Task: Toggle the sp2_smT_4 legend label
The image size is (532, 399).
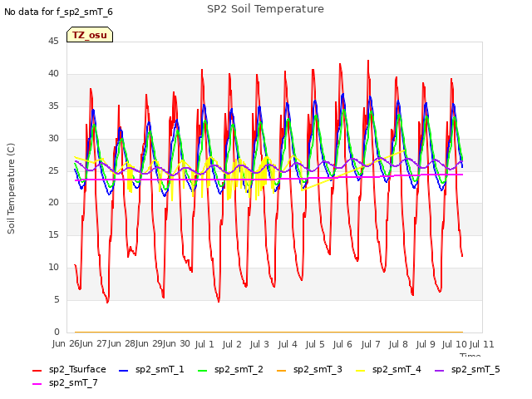Action: click(397, 369)
